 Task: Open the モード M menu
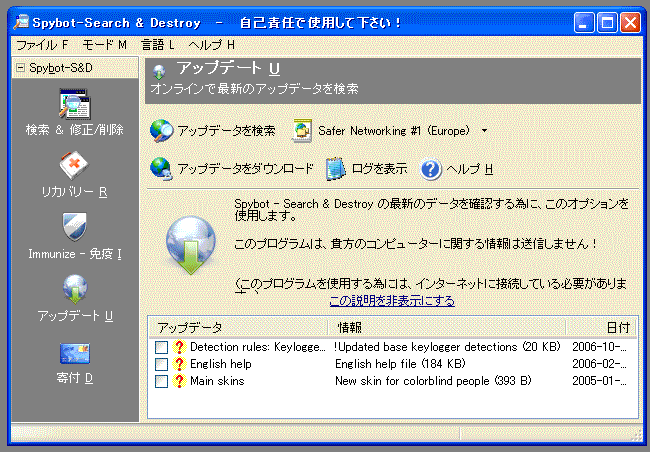[104, 44]
